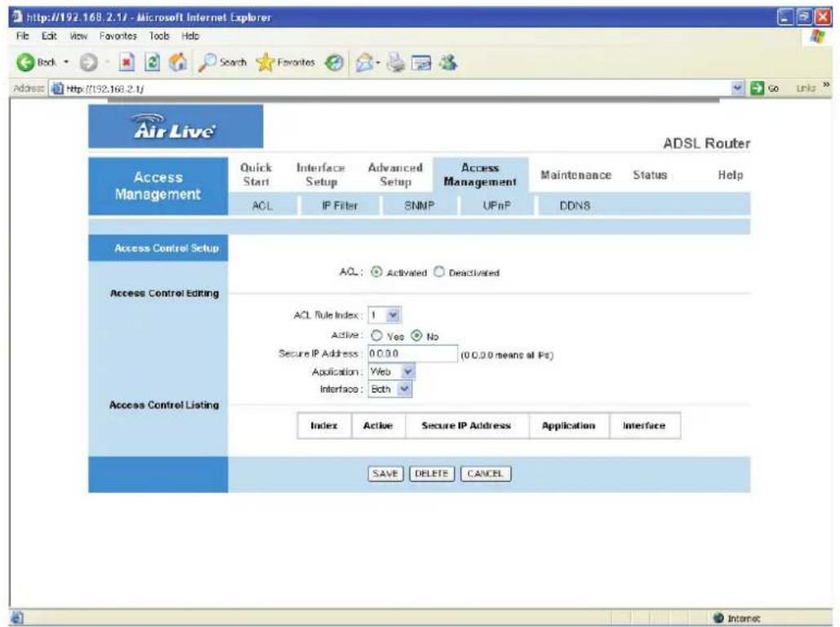
Task: Click the DELETE button
Action: point(431,474)
